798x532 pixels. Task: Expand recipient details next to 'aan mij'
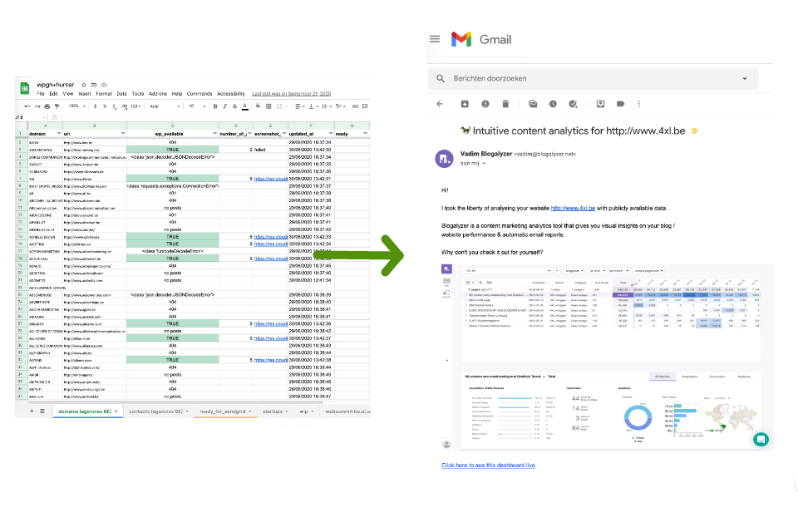[x=484, y=164]
